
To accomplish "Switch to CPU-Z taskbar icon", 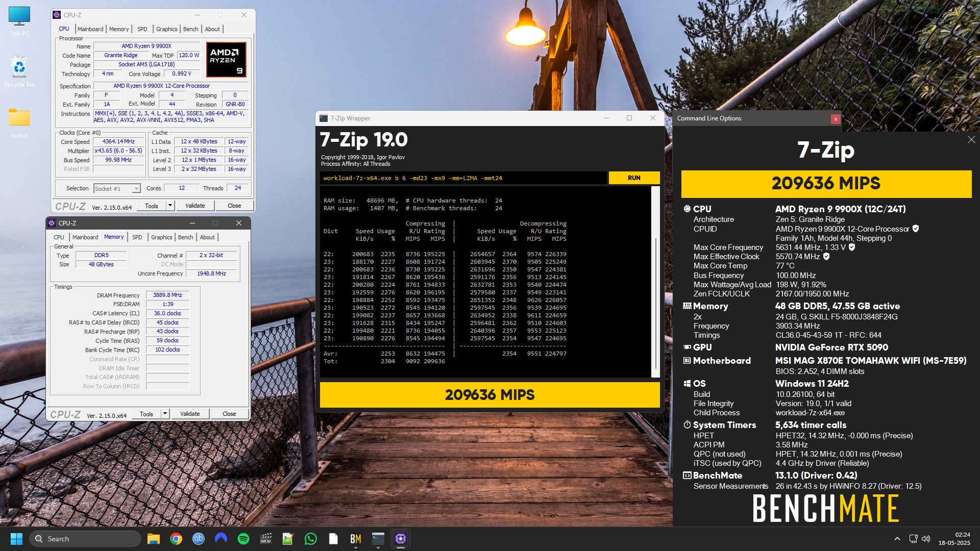I will click(x=401, y=539).
